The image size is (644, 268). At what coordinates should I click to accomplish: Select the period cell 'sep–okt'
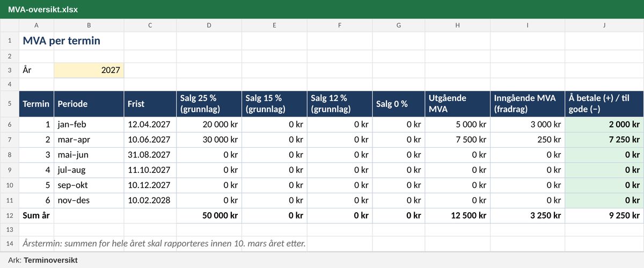[x=89, y=185]
